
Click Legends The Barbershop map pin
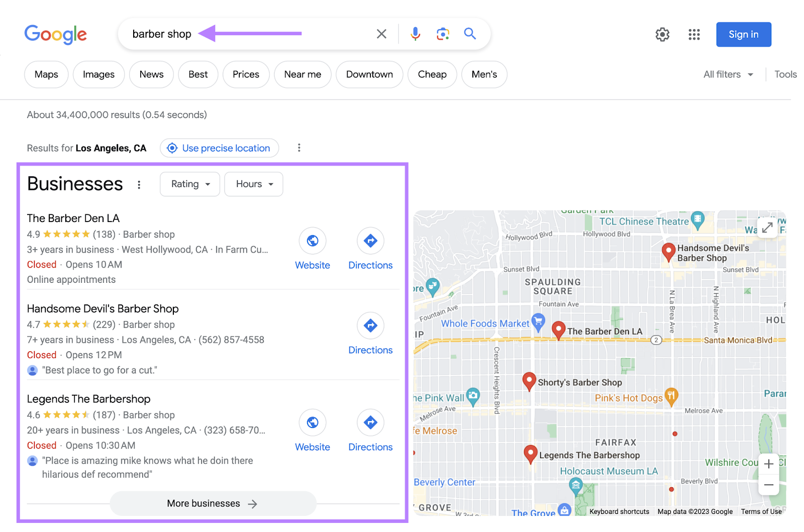point(530,454)
